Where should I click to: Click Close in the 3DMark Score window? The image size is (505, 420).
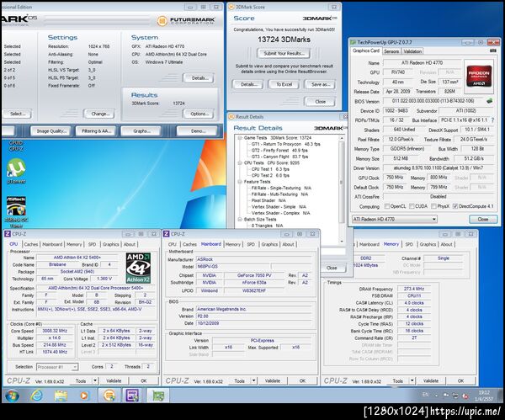[x=320, y=102]
